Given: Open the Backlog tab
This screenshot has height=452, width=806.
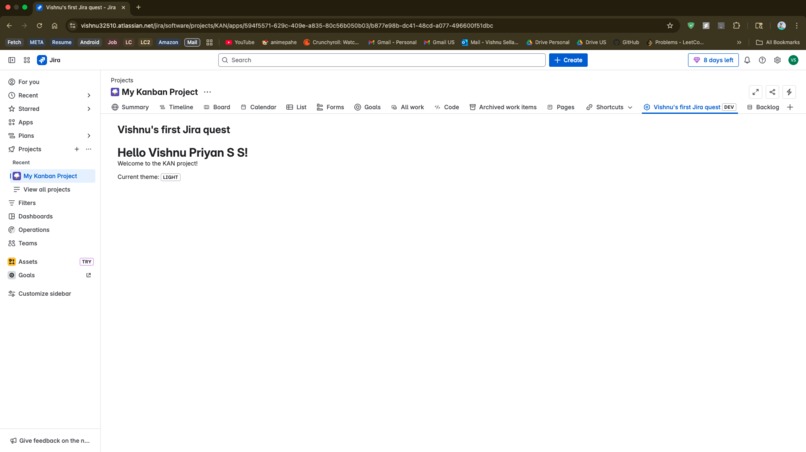Looking at the screenshot, I should point(763,107).
